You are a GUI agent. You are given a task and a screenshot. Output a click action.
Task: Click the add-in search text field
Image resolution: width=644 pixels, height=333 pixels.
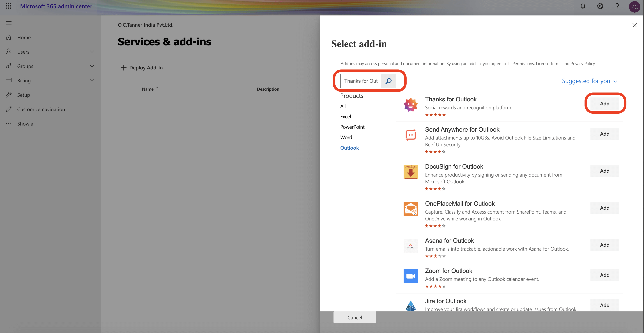(x=361, y=81)
